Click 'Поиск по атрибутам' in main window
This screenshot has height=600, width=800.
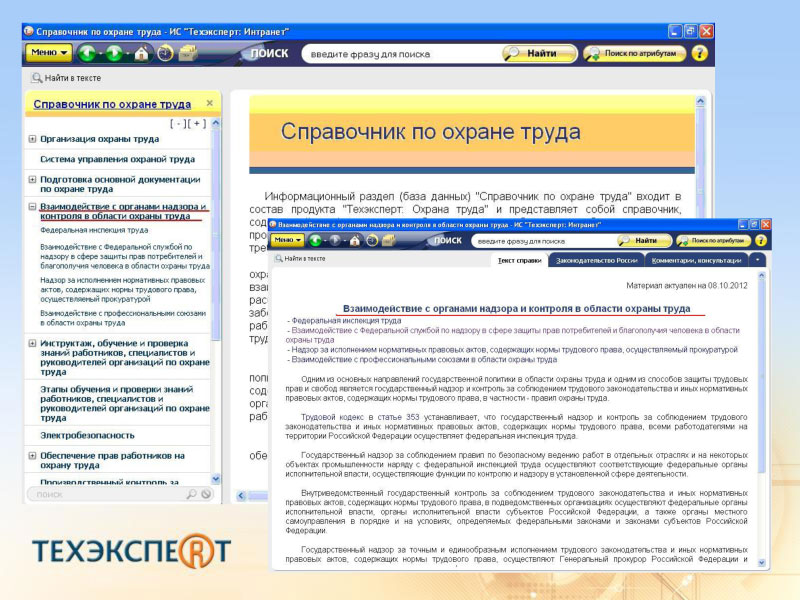pos(634,53)
